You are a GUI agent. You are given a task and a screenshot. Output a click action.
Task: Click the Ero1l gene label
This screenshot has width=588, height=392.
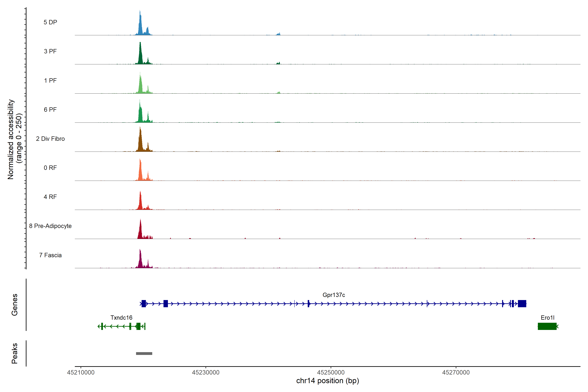coord(547,318)
